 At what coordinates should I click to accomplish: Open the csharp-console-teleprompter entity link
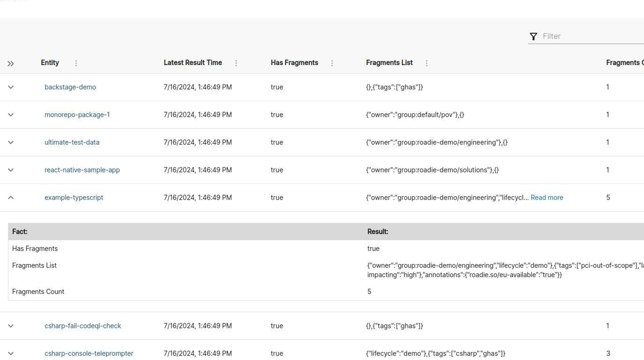click(x=89, y=354)
